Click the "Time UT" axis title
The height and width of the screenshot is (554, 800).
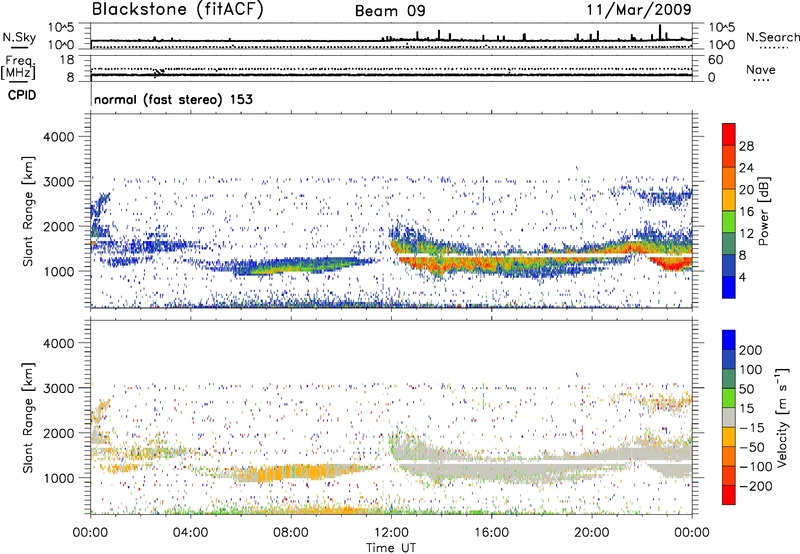(391, 548)
